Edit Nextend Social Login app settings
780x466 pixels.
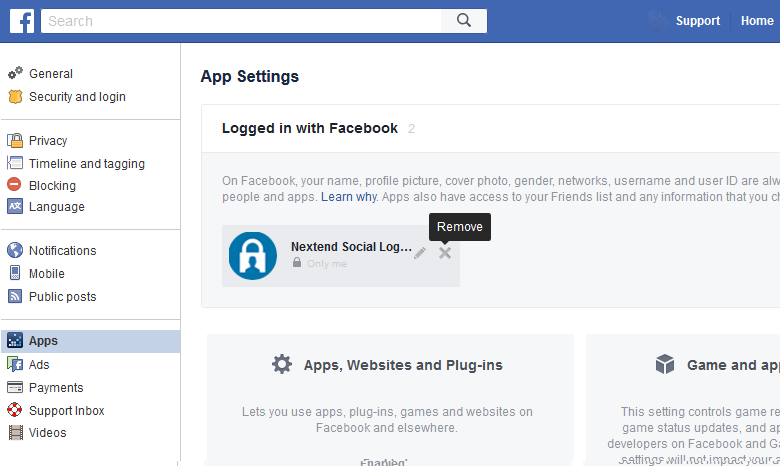tap(420, 253)
